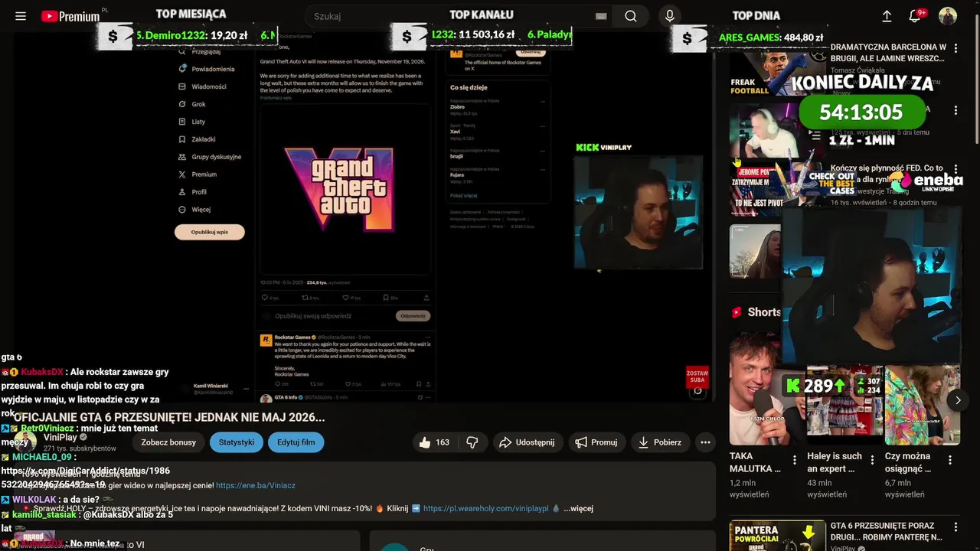The width and height of the screenshot is (980, 551).
Task: Click the green 54:13:05 countdown timer
Action: click(x=862, y=112)
